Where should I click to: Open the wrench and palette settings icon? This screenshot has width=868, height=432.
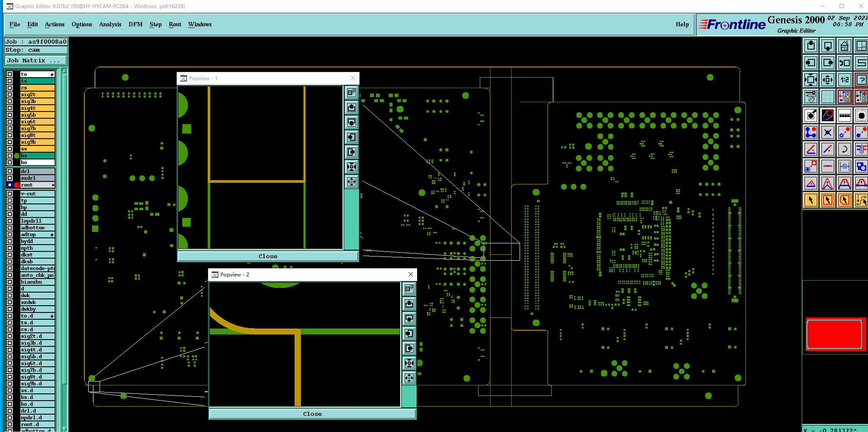point(810,97)
